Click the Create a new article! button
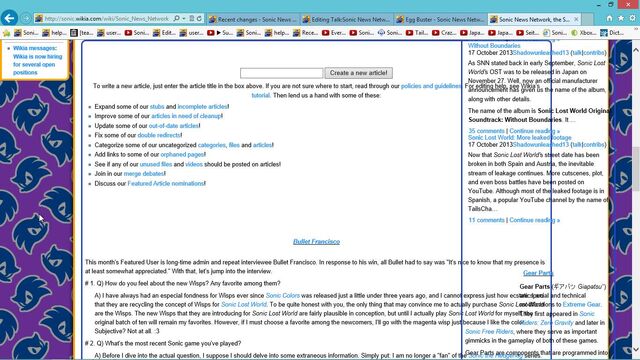The image size is (640, 360). 358,73
